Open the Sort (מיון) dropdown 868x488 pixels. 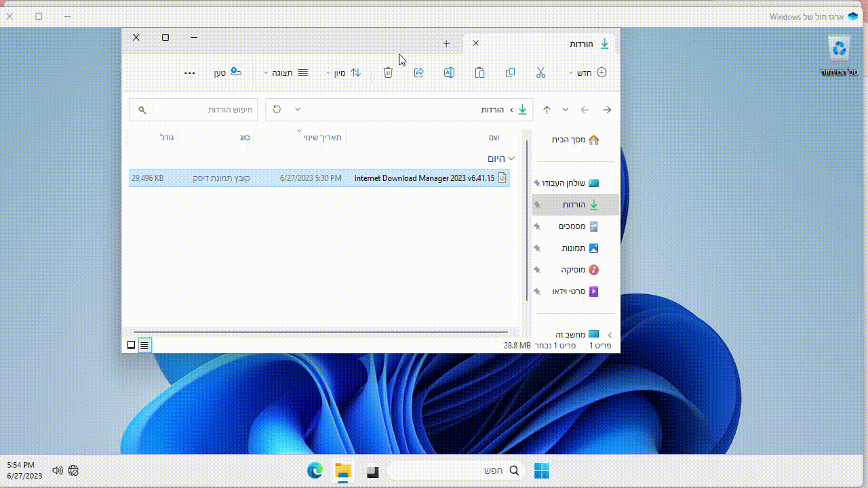(344, 73)
